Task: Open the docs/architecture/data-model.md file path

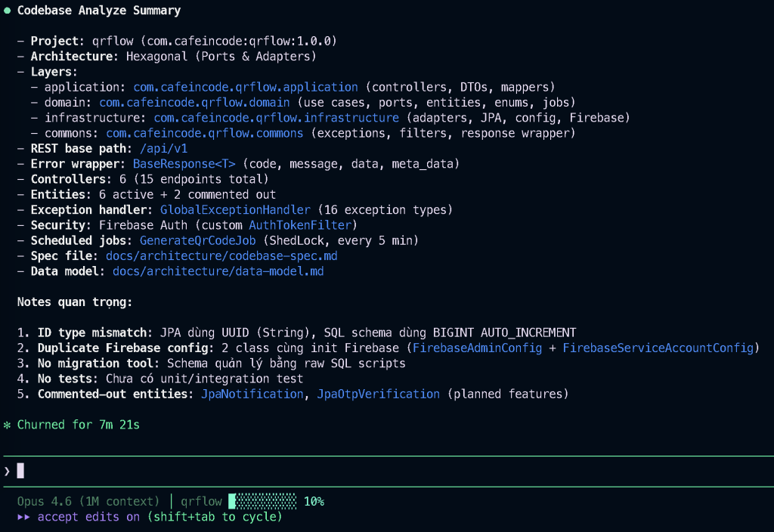Action: 218,271
